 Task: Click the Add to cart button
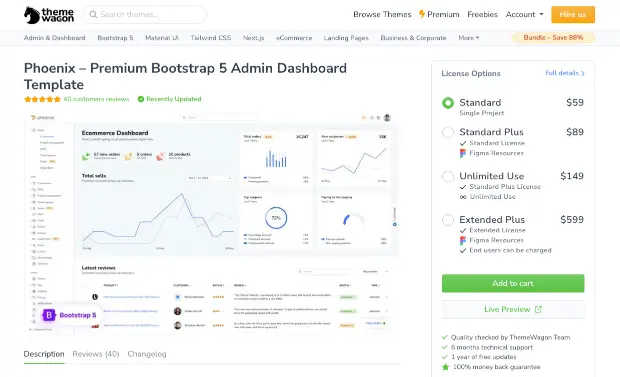point(513,283)
